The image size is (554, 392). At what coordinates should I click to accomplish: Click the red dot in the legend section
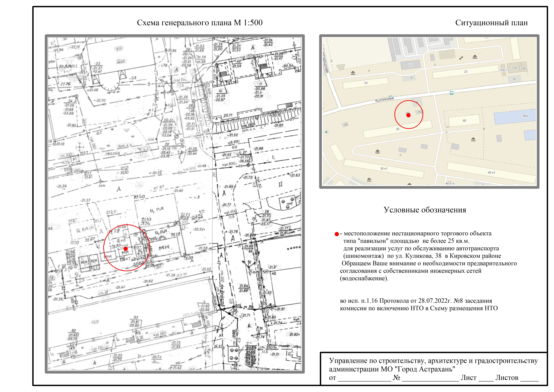coord(337,234)
